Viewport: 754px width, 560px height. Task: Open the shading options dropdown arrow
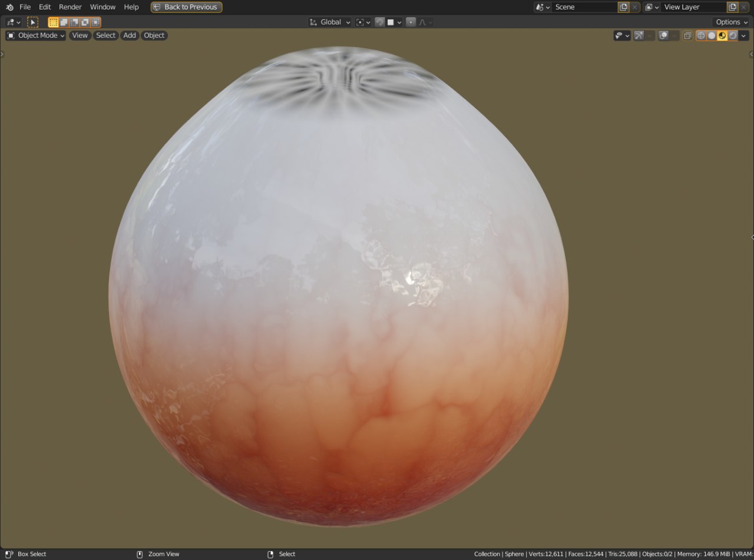pos(744,35)
